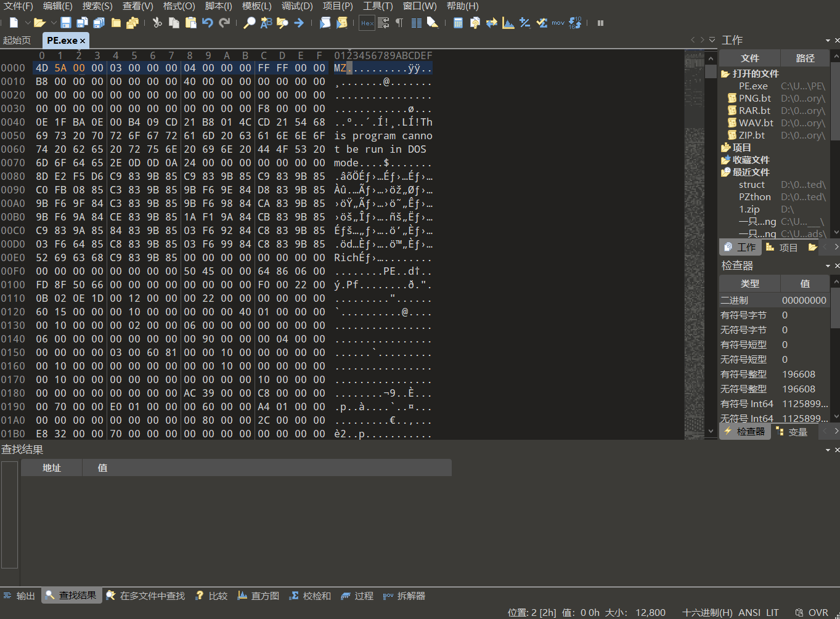Screen dimensions: 840x619
Task: Open the 工具(T) menu
Action: [x=378, y=6]
